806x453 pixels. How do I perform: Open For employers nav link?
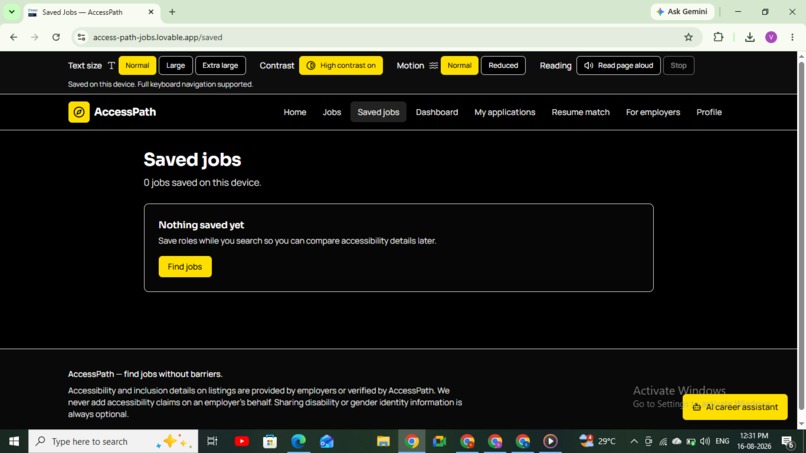[x=653, y=112]
